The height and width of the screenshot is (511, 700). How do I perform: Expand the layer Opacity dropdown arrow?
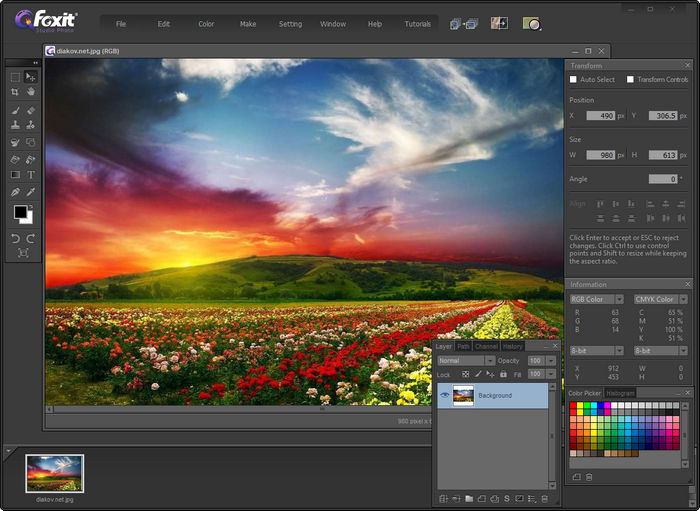click(x=550, y=360)
